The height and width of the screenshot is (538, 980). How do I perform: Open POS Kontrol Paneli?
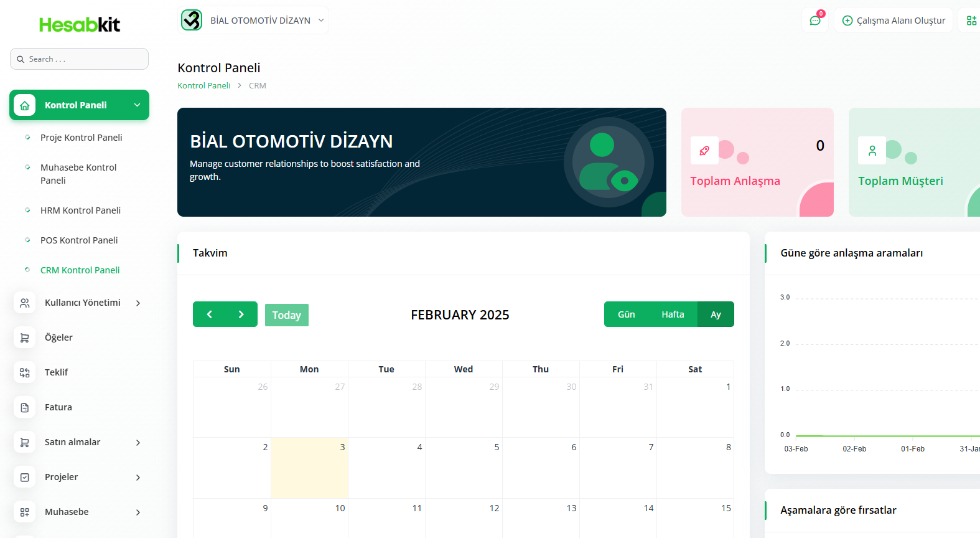[79, 240]
